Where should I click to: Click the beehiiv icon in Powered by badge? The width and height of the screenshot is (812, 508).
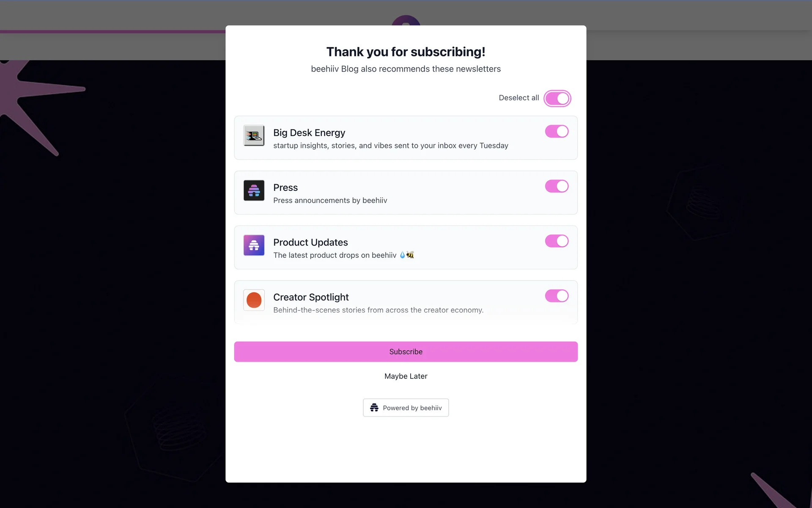tap(374, 408)
